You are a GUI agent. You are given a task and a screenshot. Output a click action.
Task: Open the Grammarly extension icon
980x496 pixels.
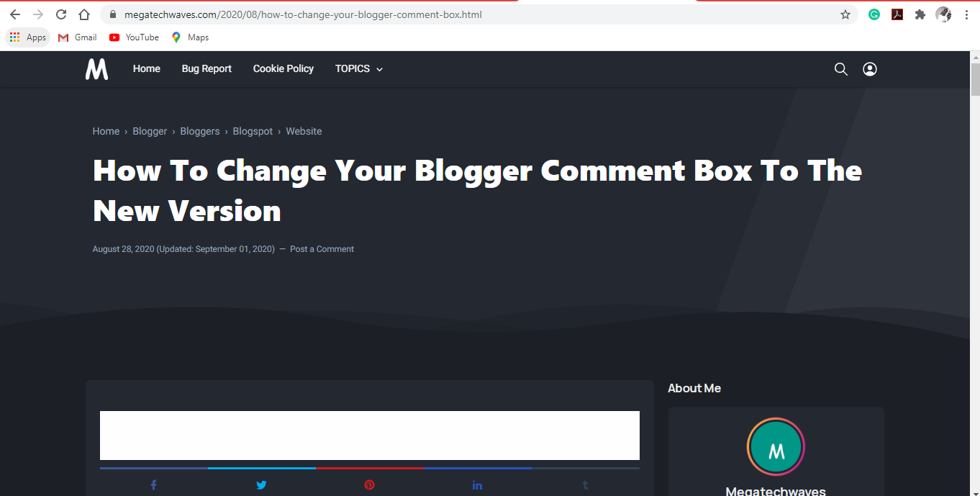(874, 14)
